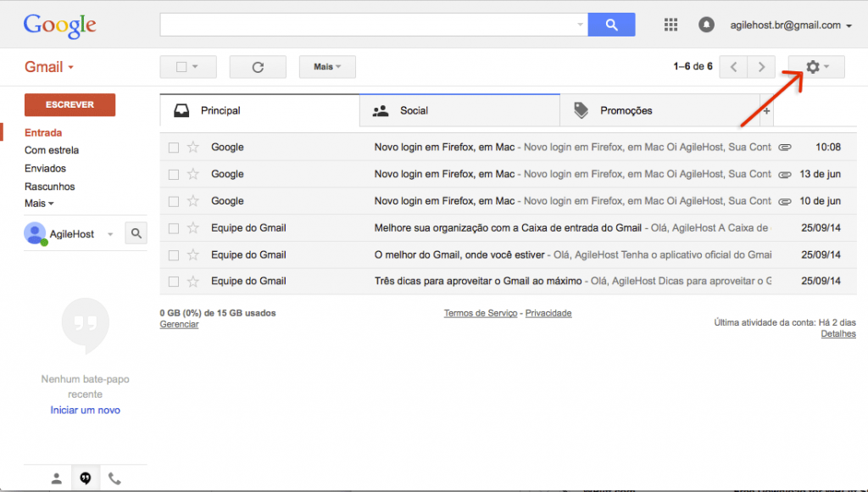The width and height of the screenshot is (868, 492).
Task: Open the select-all options arrow
Action: 195,67
